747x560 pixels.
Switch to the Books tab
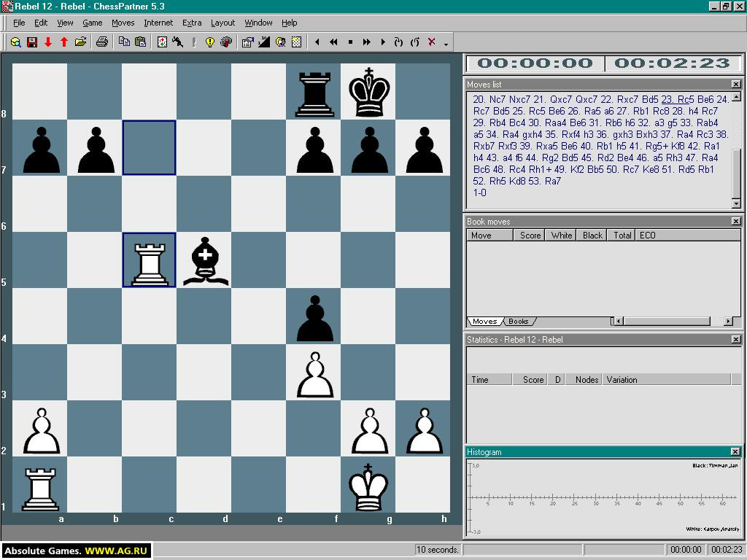coord(519,322)
